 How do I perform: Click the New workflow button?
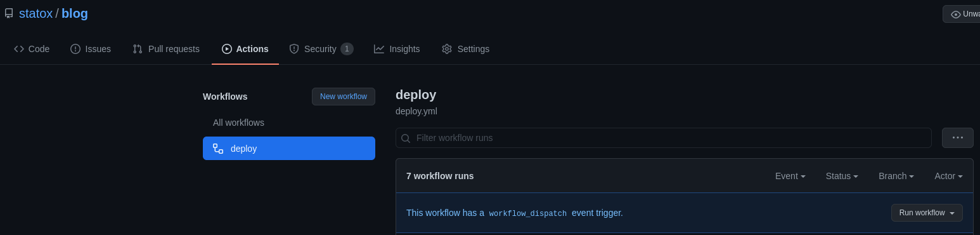344,97
